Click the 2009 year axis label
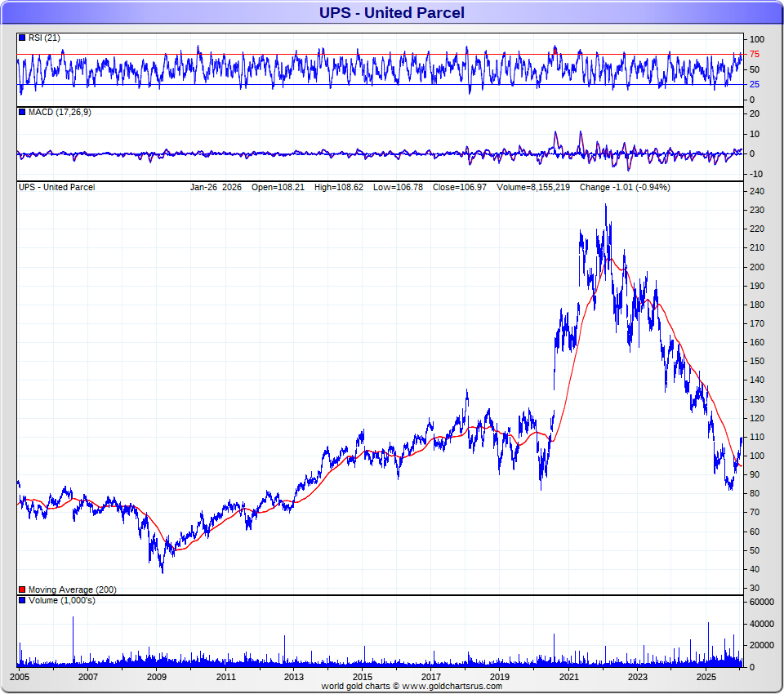The width and height of the screenshot is (784, 694). click(157, 677)
